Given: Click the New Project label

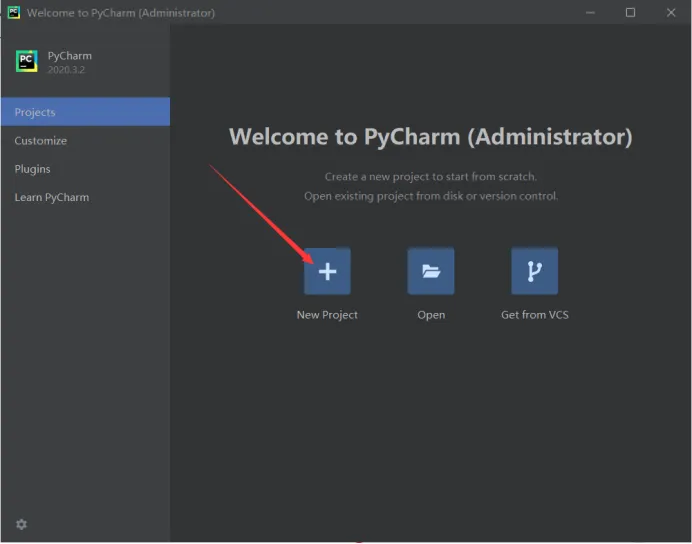Looking at the screenshot, I should [327, 315].
